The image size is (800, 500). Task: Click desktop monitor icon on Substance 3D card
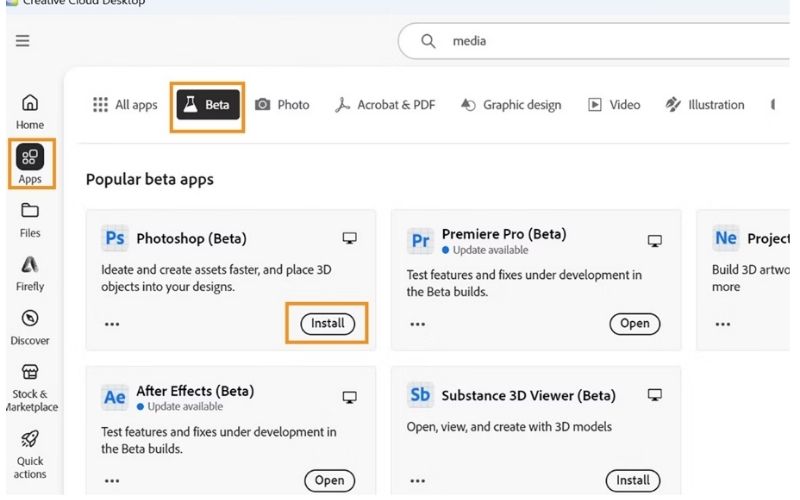pos(655,395)
